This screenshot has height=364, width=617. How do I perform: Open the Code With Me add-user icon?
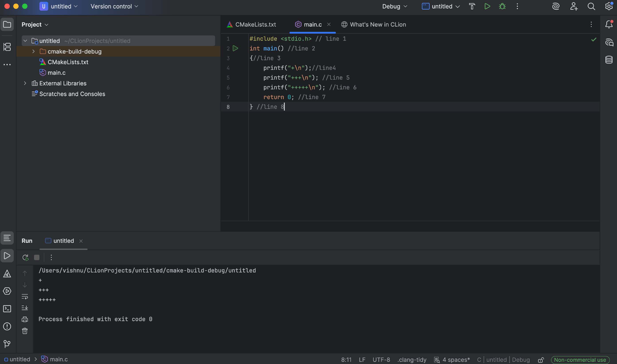(574, 7)
